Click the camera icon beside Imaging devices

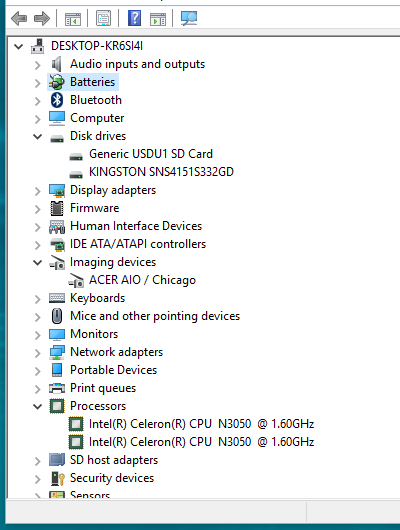click(x=57, y=263)
